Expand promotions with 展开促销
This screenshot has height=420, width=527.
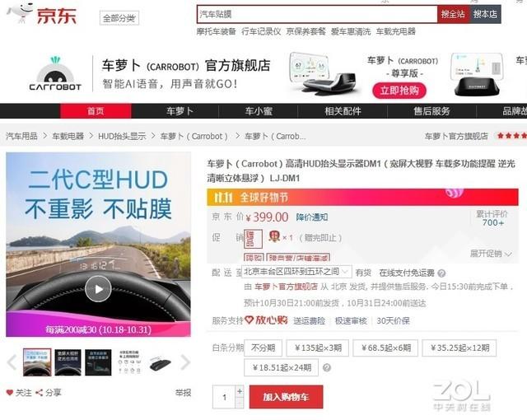pos(491,254)
